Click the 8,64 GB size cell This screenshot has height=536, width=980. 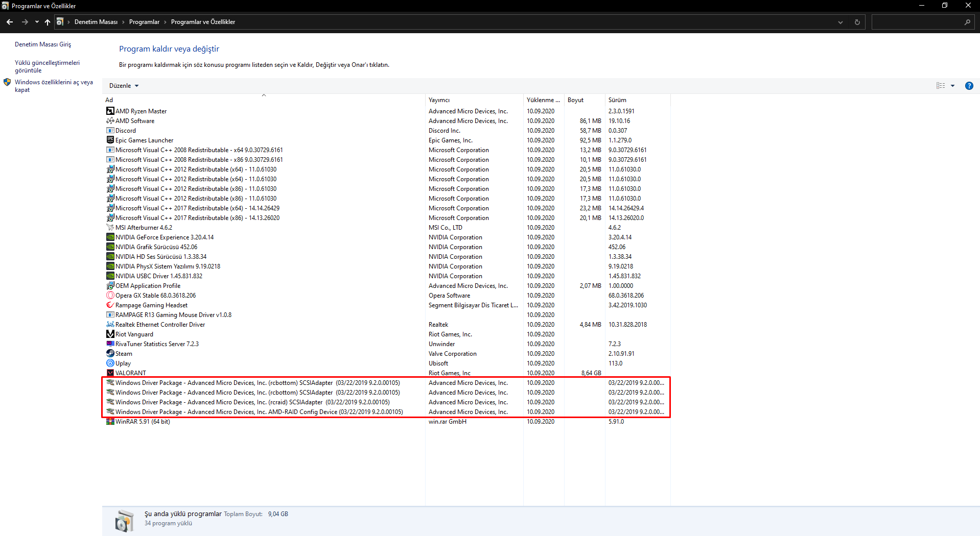(x=591, y=373)
